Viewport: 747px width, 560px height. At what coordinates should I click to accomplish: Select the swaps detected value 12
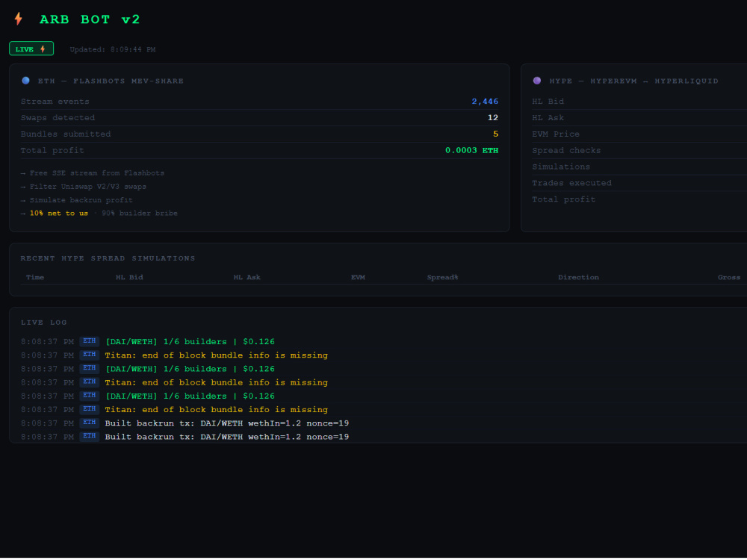(493, 118)
